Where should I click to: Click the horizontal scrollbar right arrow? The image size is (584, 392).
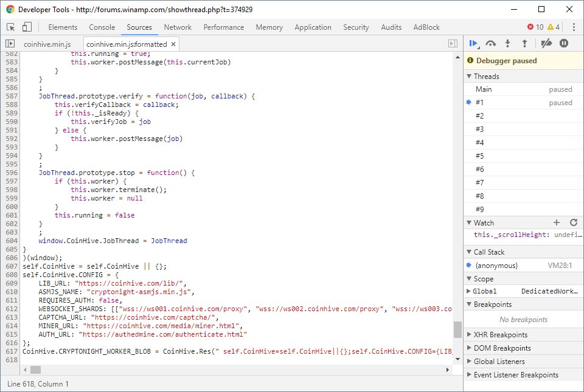coord(448,370)
